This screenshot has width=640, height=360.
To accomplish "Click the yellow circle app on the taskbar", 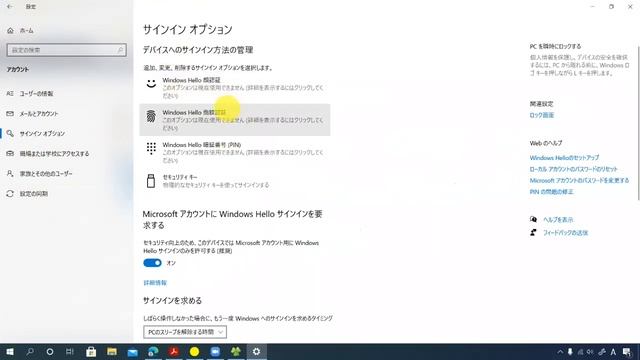I will [194, 351].
